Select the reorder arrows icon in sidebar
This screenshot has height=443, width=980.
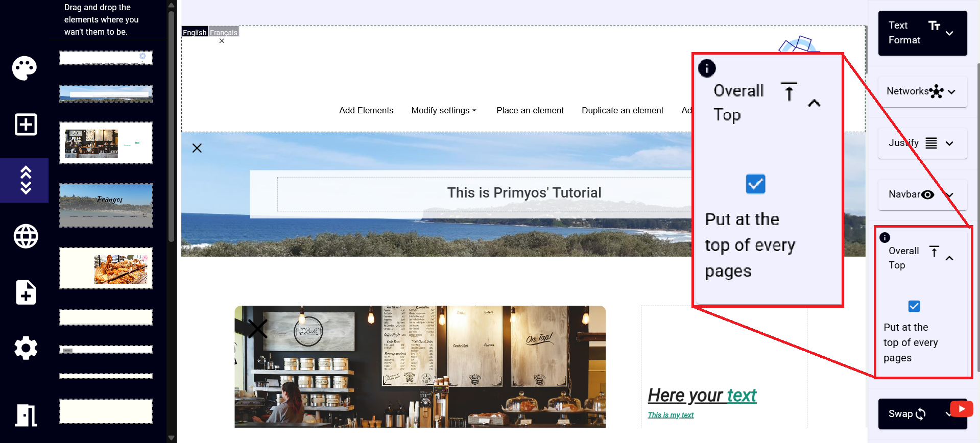(x=26, y=180)
